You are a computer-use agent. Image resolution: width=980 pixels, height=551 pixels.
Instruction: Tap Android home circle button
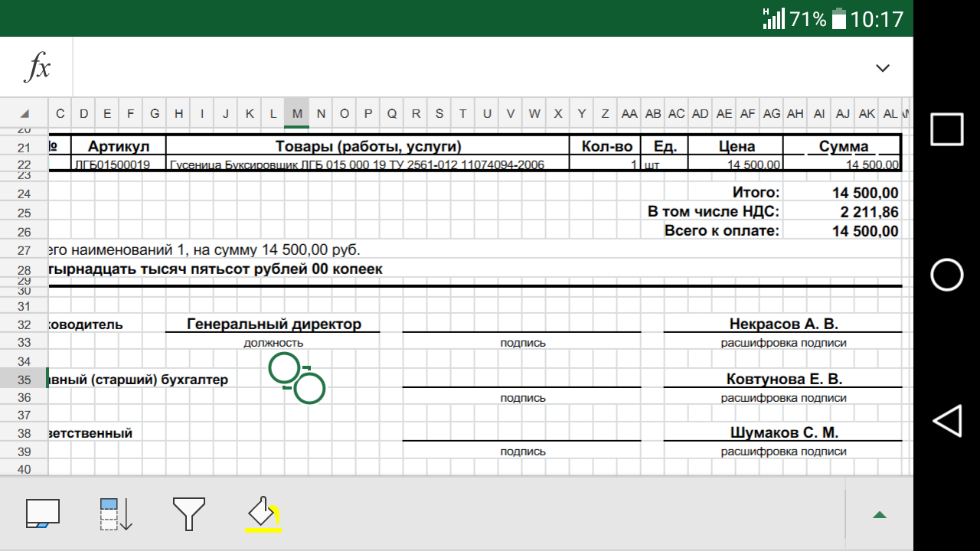point(947,275)
